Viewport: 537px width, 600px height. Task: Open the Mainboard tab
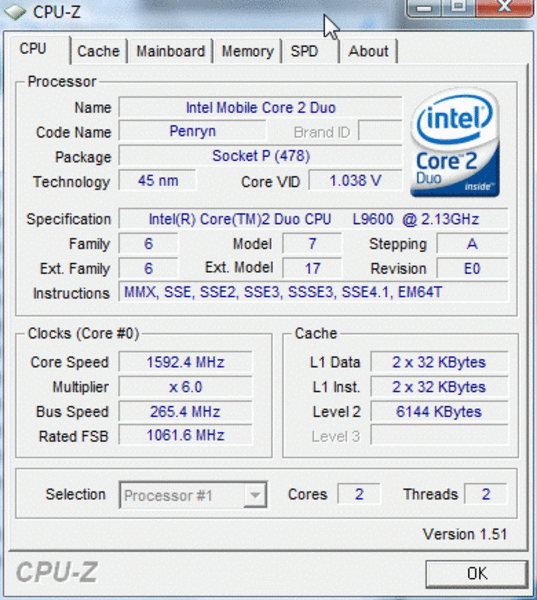point(170,51)
